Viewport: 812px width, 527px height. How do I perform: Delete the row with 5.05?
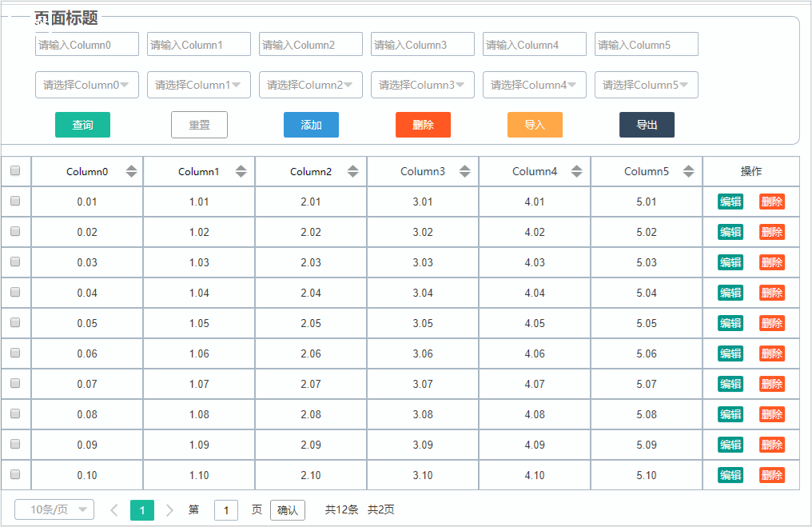point(772,323)
